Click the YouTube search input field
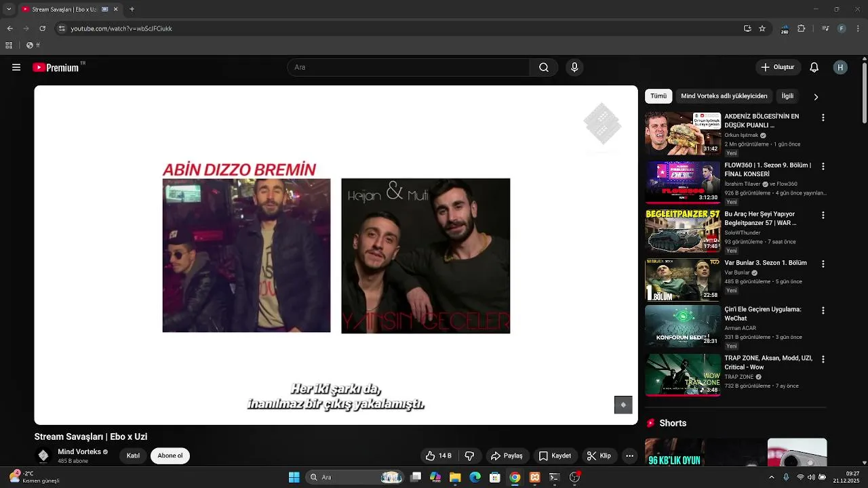Viewport: 868px width, 488px height. [408, 67]
